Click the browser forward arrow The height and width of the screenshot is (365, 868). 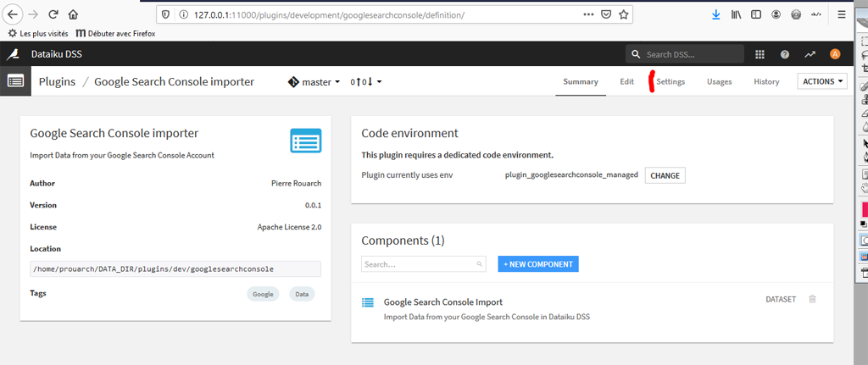tap(34, 15)
